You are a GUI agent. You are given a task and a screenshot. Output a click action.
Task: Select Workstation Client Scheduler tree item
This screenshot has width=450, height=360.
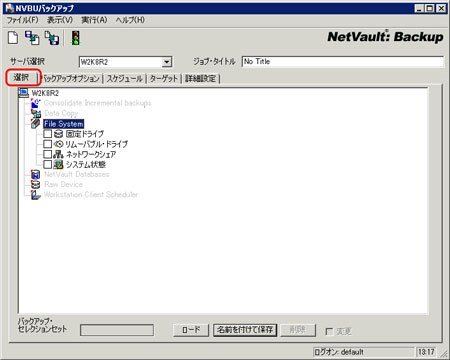tap(91, 195)
